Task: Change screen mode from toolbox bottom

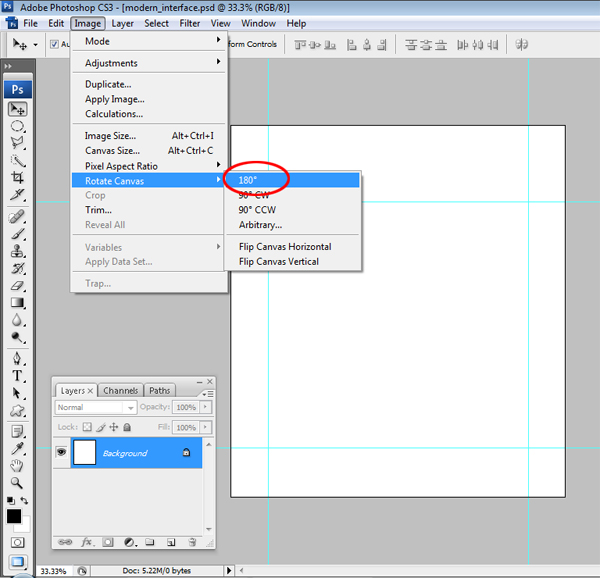Action: (17, 562)
